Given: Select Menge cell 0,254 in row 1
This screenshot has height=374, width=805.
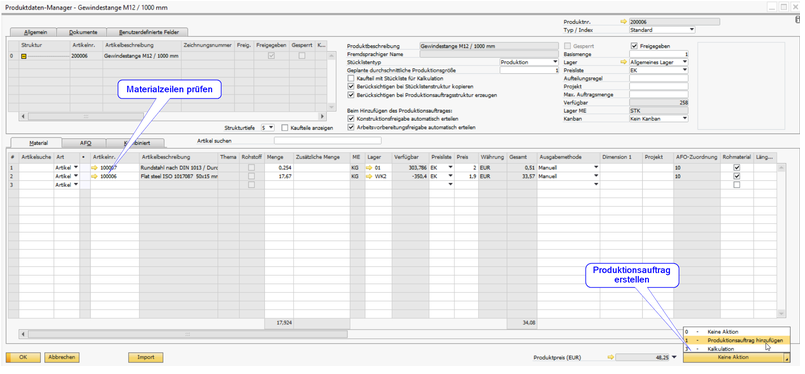Looking at the screenshot, I should 279,167.
